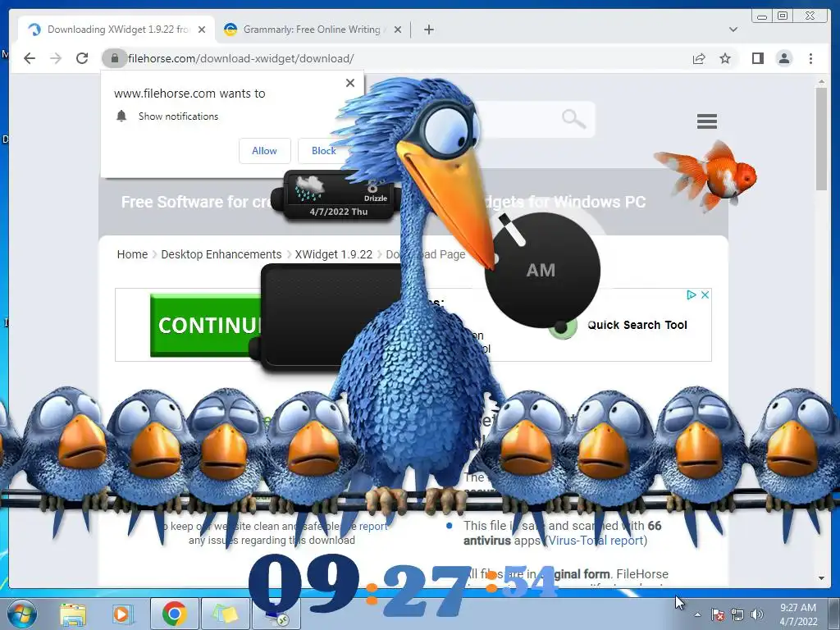Open the volume speaker tray icon
840x630 pixels.
(x=757, y=614)
